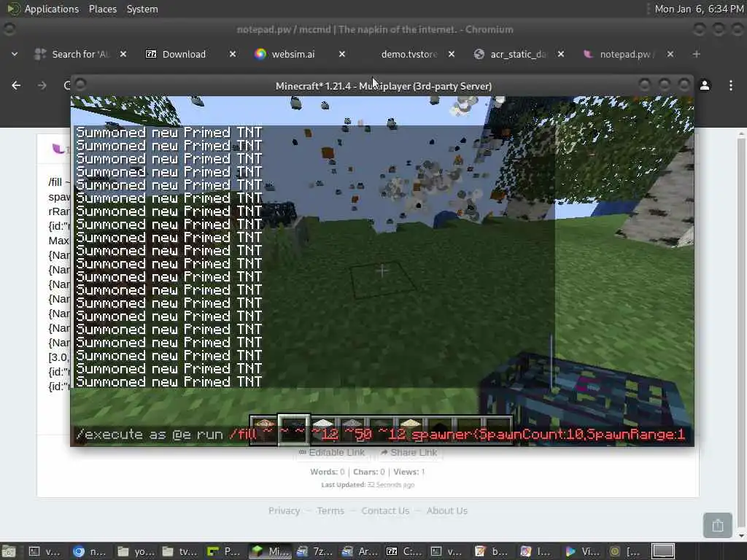Screen dimensions: 747x560
Task: Expand the tab search dropdown arrow
Action: pyautogui.click(x=15, y=54)
